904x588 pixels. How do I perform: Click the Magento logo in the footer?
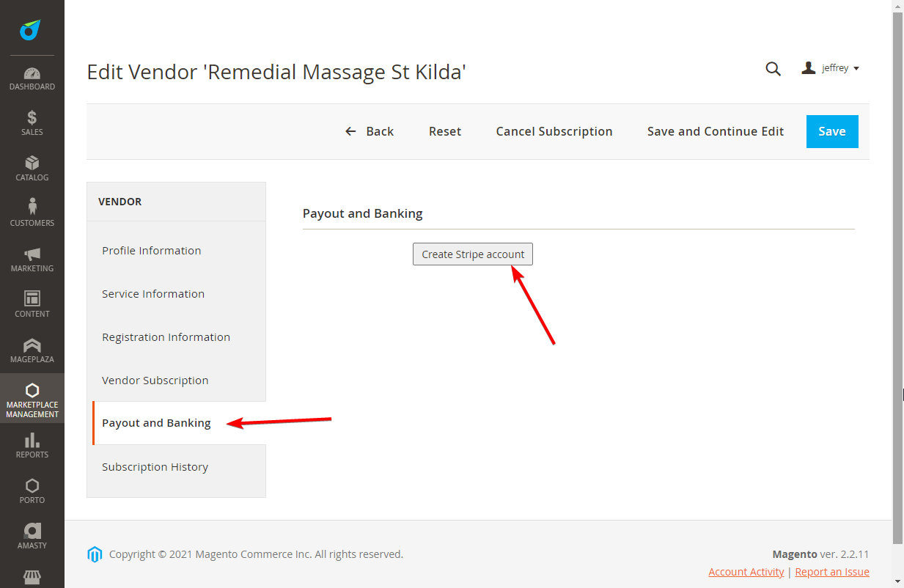[x=95, y=555]
